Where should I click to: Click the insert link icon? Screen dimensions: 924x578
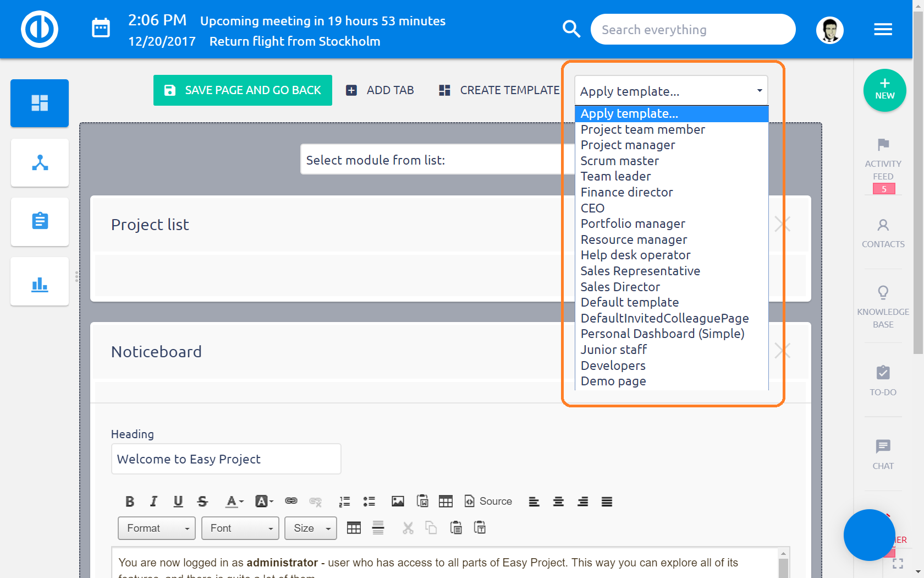[291, 501]
